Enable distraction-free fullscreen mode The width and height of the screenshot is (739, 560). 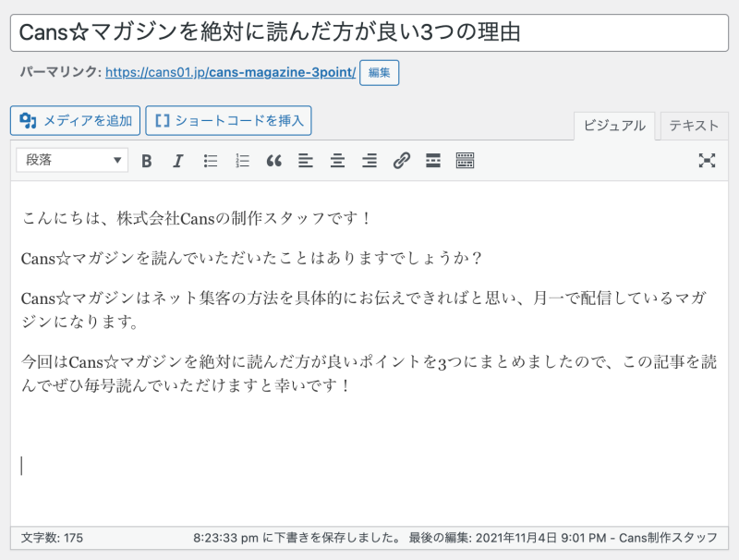(707, 161)
